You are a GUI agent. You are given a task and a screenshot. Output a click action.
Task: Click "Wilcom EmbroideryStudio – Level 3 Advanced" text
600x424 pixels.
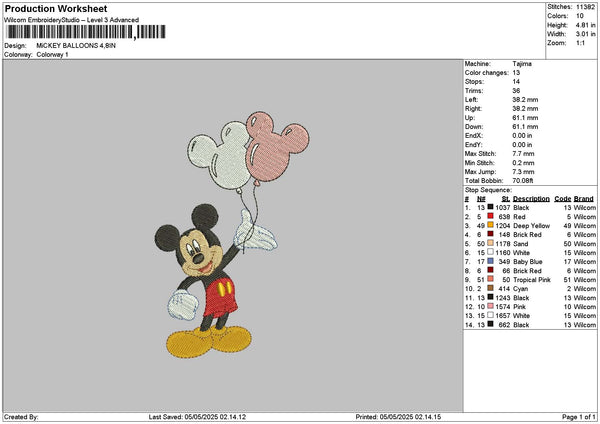(x=72, y=20)
